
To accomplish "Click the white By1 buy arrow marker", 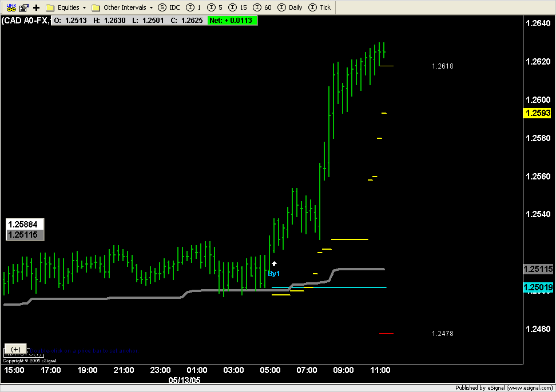I will pyautogui.click(x=274, y=263).
